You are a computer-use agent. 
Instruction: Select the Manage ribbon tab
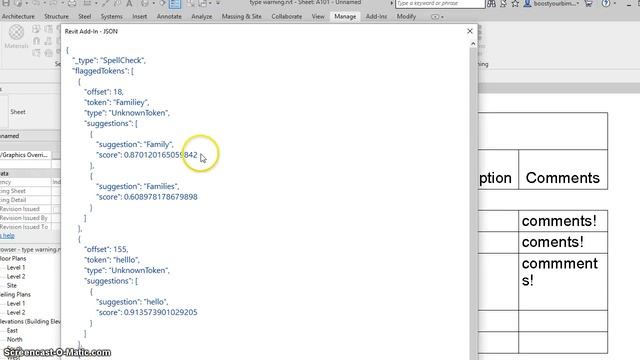pos(345,17)
